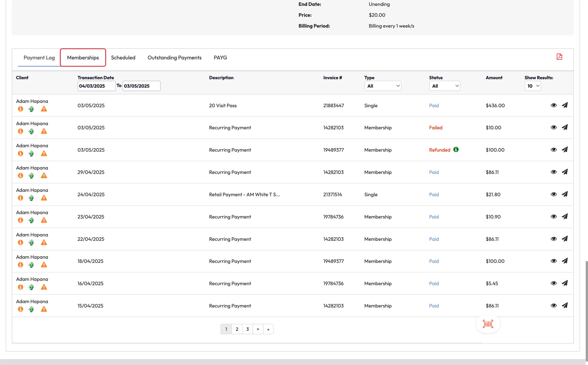Expand the Show Results dropdown

point(533,86)
